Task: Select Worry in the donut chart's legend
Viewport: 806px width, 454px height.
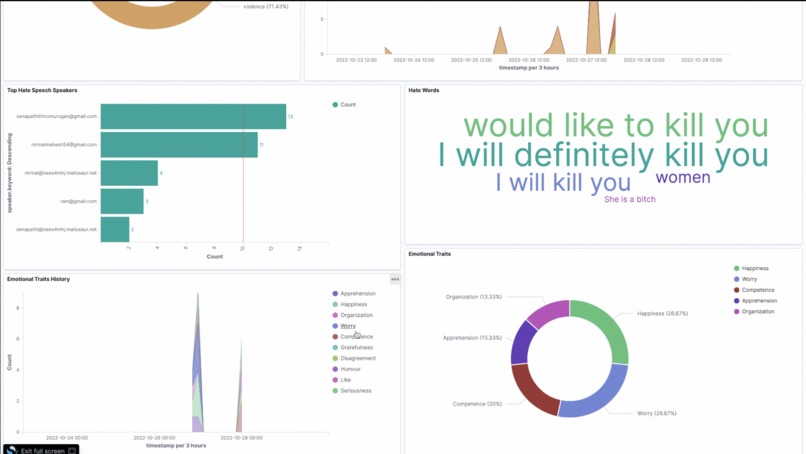Action: (x=745, y=279)
